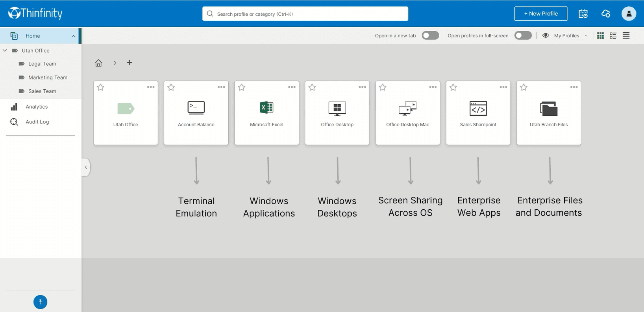Select Sales Team category
This screenshot has width=644, height=312.
(x=42, y=91)
